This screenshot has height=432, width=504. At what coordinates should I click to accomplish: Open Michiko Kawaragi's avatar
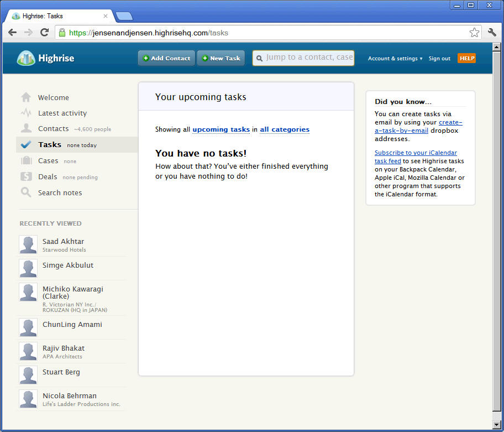[28, 292]
